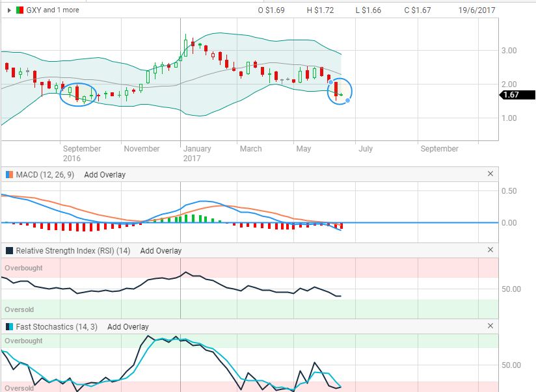
Task: Add Overlay to the RSI indicator
Action: 161,251
